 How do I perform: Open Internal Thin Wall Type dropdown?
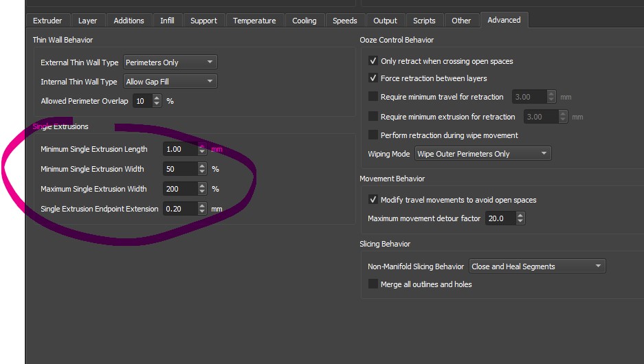click(x=170, y=82)
